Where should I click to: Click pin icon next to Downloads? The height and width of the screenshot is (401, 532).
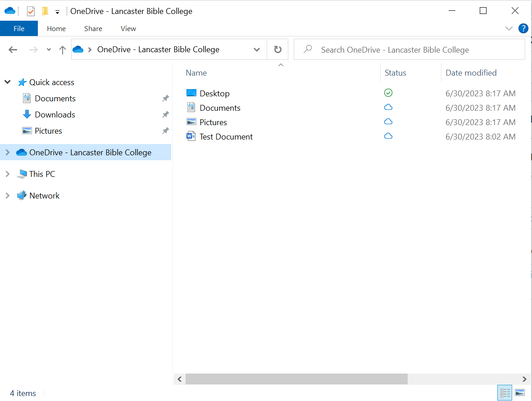[x=165, y=115]
